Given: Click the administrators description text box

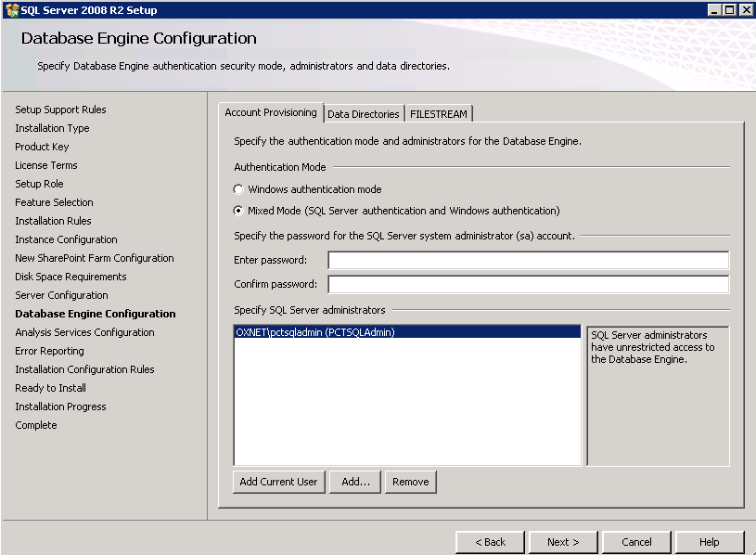Looking at the screenshot, I should [658, 396].
